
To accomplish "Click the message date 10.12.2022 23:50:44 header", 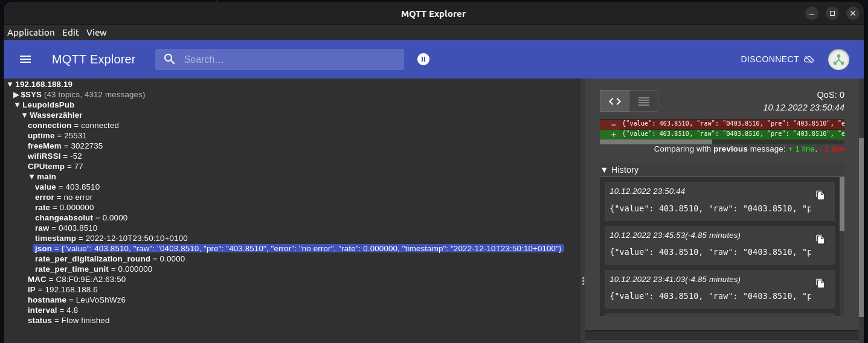I will point(803,107).
